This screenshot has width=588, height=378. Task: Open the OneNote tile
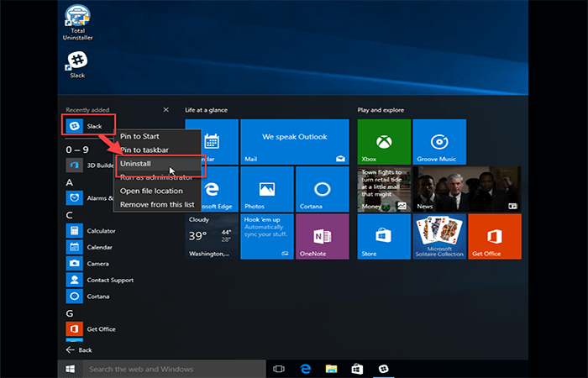tap(323, 236)
